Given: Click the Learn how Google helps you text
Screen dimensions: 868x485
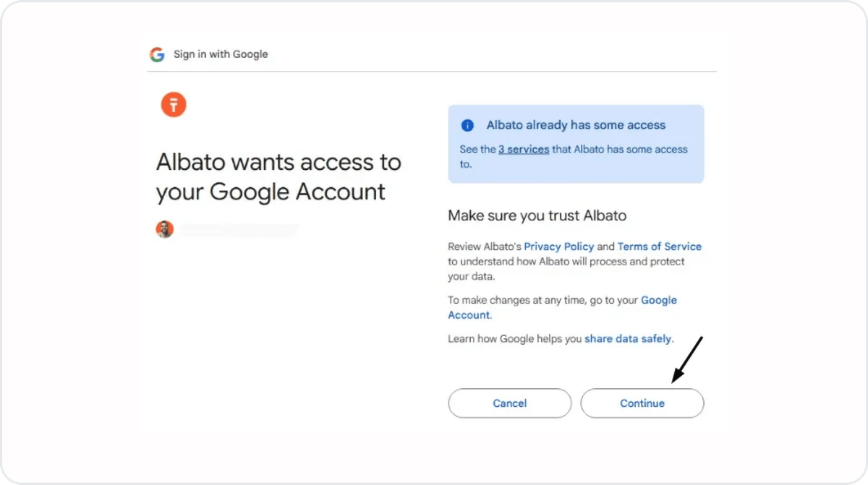Looking at the screenshot, I should tap(516, 338).
